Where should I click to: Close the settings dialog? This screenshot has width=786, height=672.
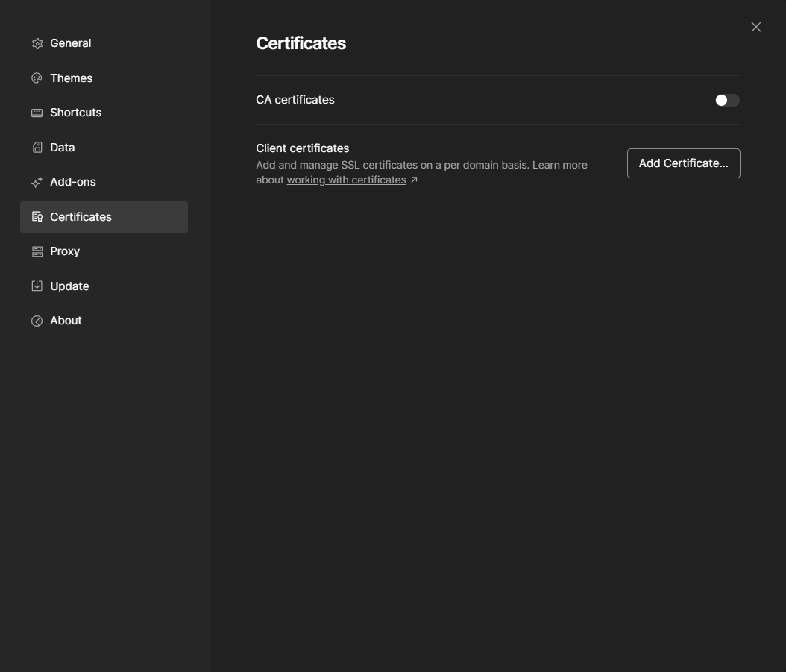[x=756, y=27]
